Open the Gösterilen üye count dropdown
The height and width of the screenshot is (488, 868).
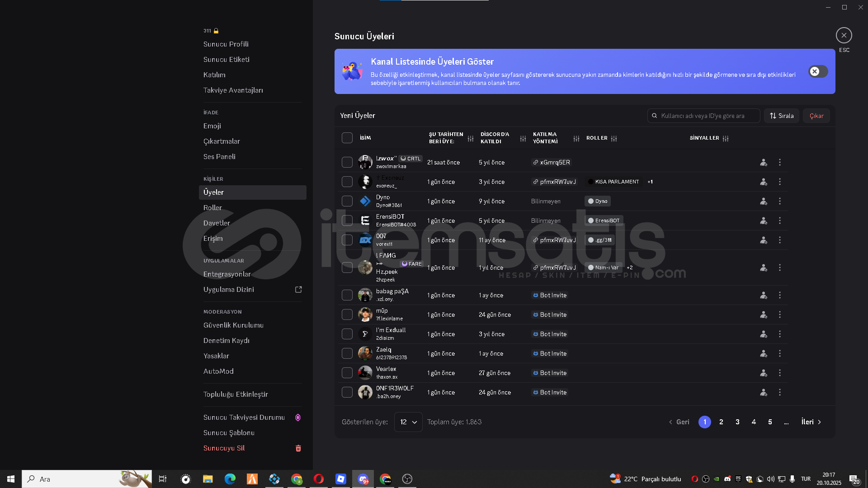408,422
